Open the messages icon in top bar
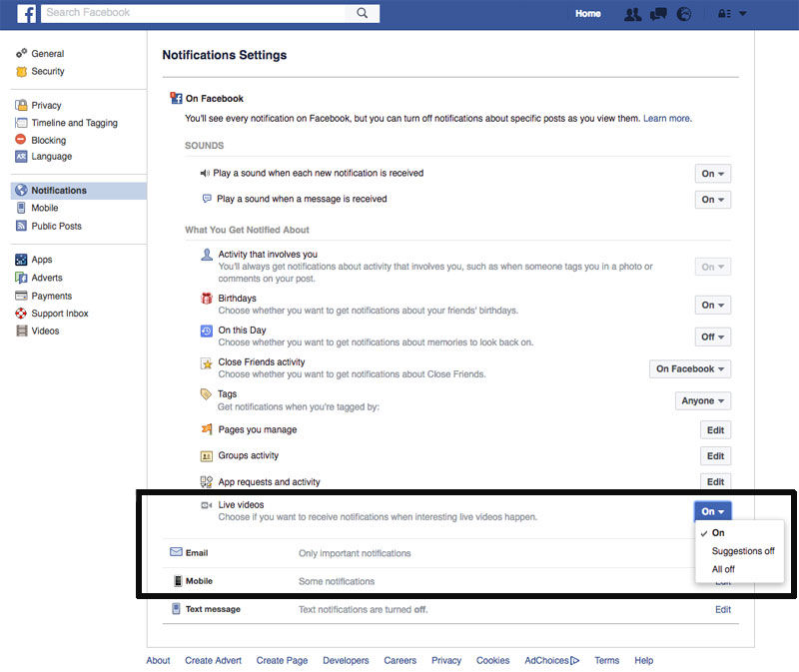 pyautogui.click(x=658, y=14)
